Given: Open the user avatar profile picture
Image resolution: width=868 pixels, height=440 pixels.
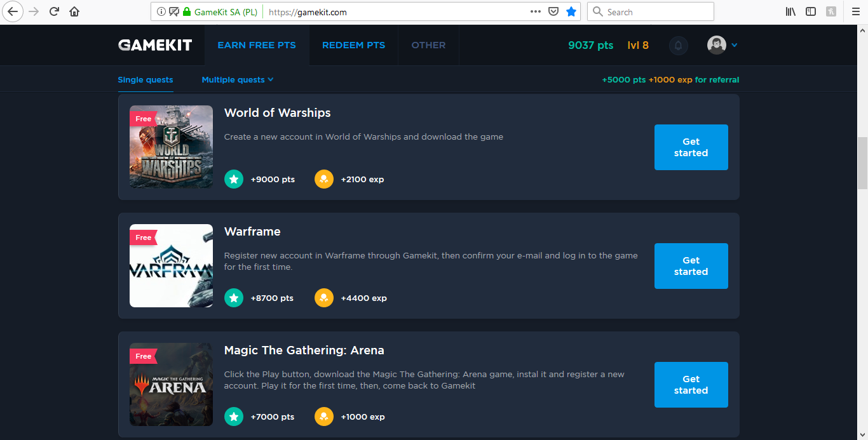Looking at the screenshot, I should [717, 45].
